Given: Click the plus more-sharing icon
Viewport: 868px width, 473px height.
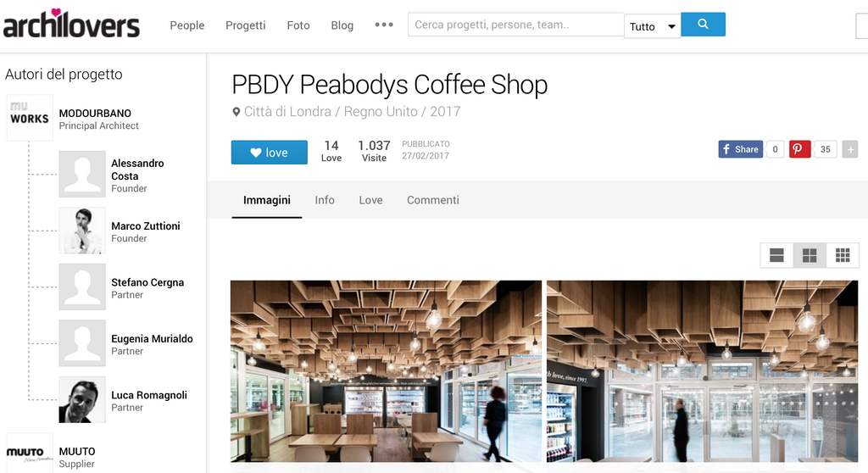Looking at the screenshot, I should pyautogui.click(x=849, y=149).
